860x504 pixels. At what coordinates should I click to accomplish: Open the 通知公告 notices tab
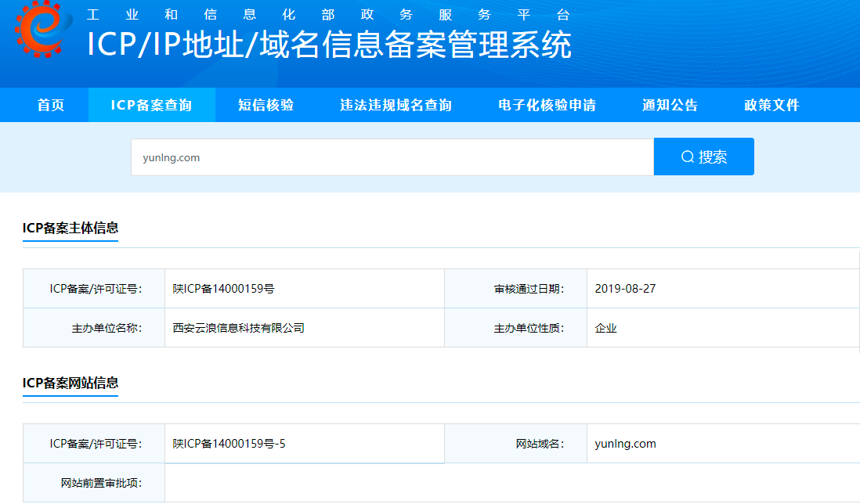pos(670,105)
